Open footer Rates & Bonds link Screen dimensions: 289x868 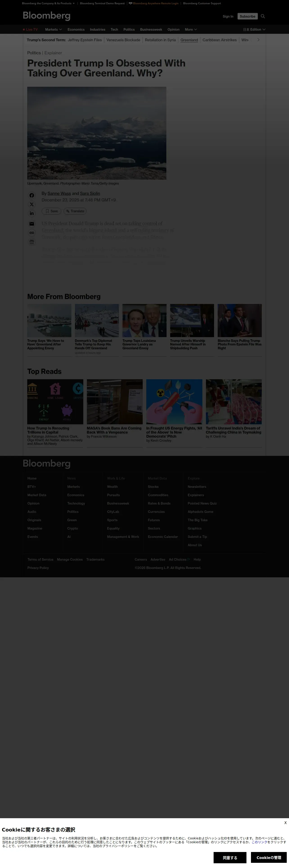click(159, 503)
